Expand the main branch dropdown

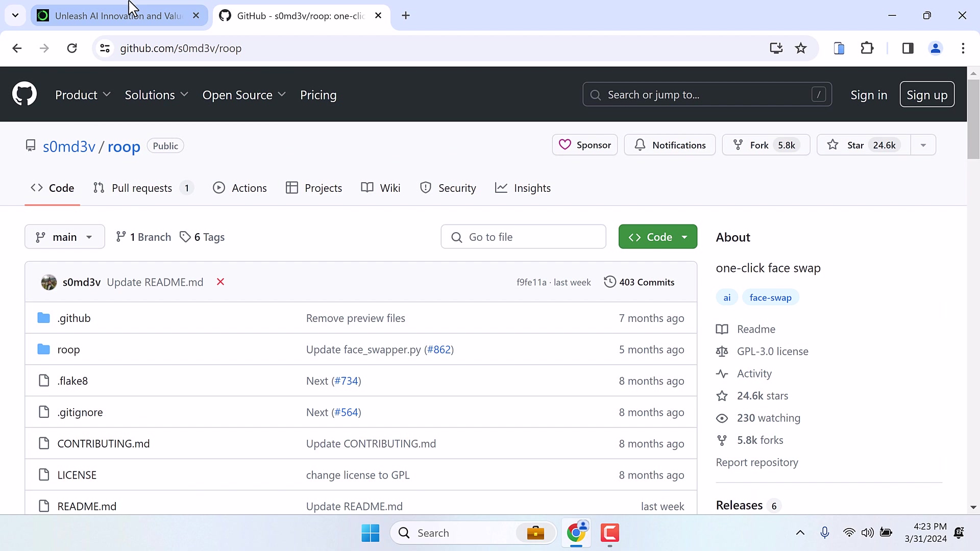point(65,237)
